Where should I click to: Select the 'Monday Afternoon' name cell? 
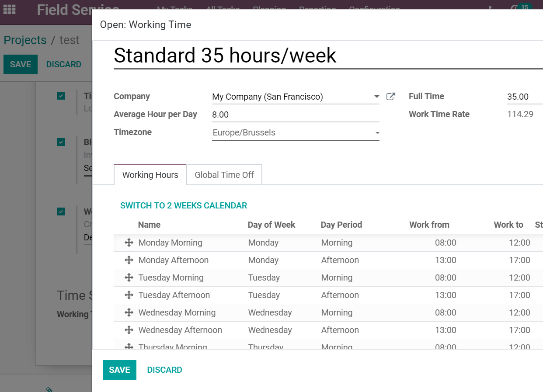[x=173, y=260]
